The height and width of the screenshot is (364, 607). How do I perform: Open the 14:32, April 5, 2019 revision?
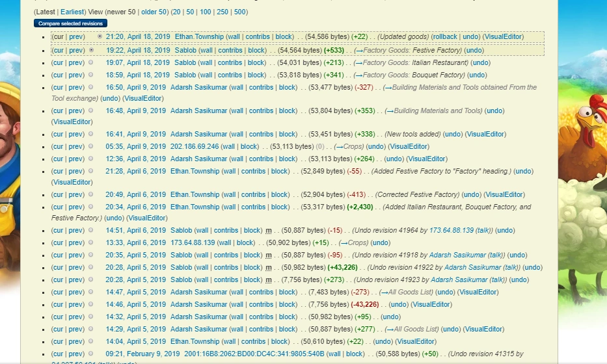(x=135, y=317)
